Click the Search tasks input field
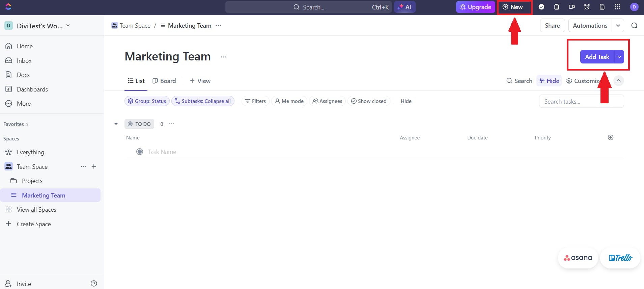 [x=582, y=101]
